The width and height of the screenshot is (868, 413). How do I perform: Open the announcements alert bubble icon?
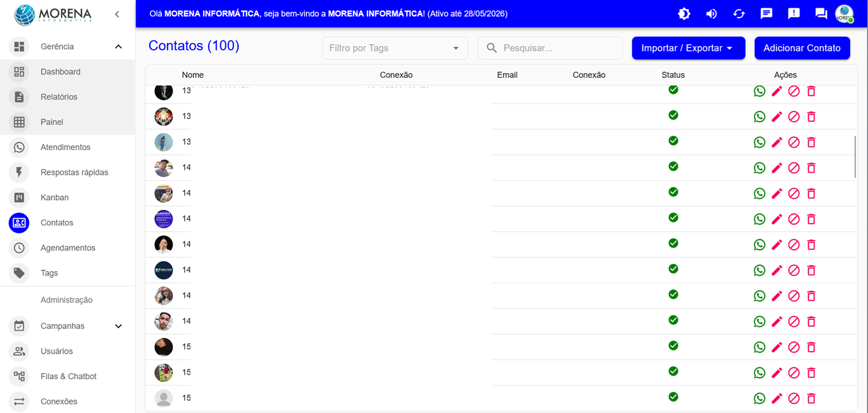[x=794, y=14]
